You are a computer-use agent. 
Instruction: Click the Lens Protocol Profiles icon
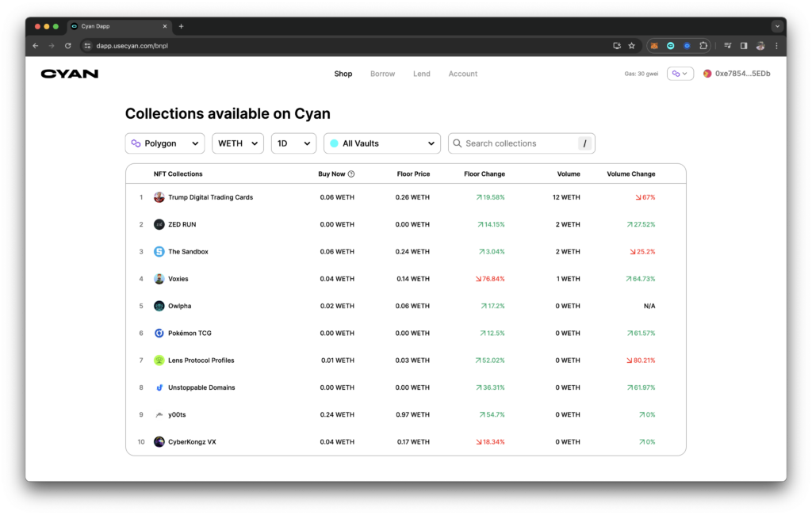(158, 360)
